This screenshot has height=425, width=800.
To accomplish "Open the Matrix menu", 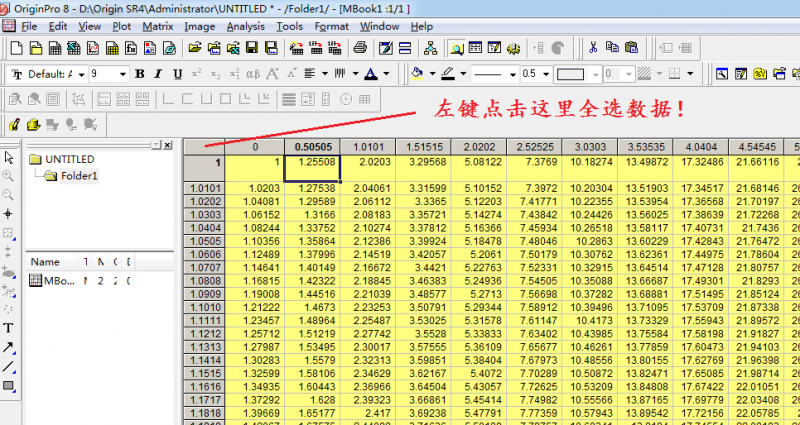I will point(157,26).
